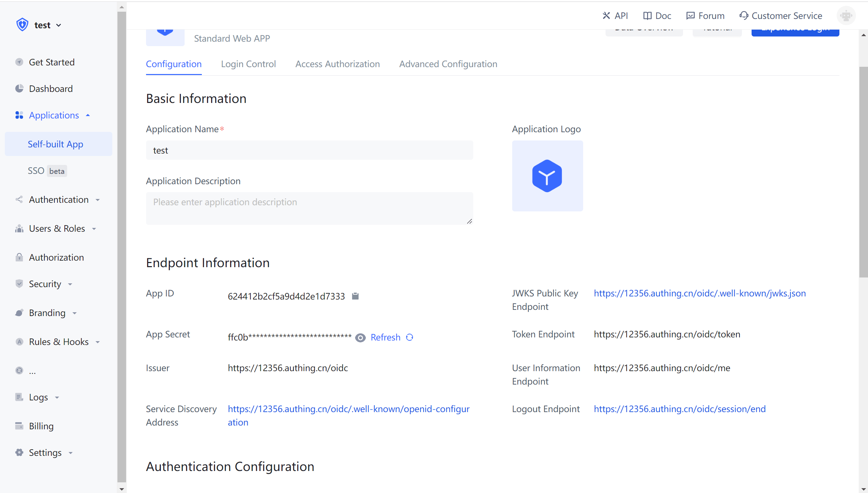Viewport: 868px width, 493px height.
Task: Click the Get Started compass icon
Action: [x=19, y=62]
